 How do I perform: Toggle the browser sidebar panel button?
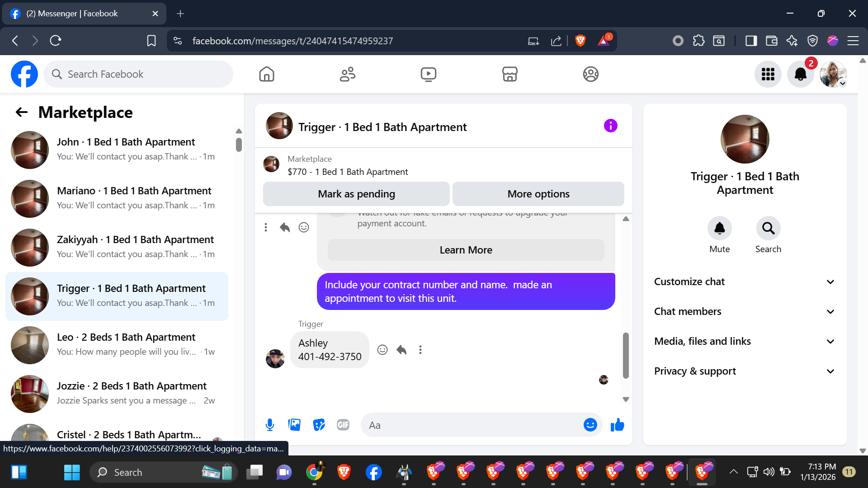pyautogui.click(x=751, y=41)
